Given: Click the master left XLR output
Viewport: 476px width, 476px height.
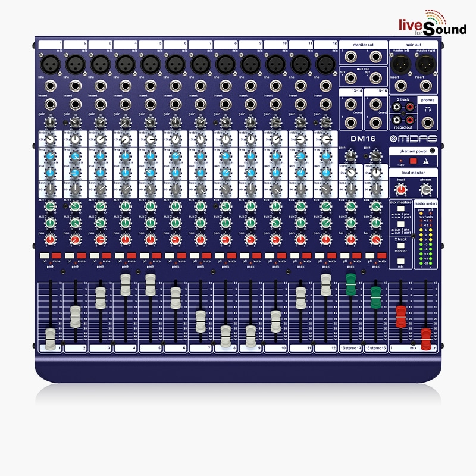Looking at the screenshot, I should coord(400,65).
